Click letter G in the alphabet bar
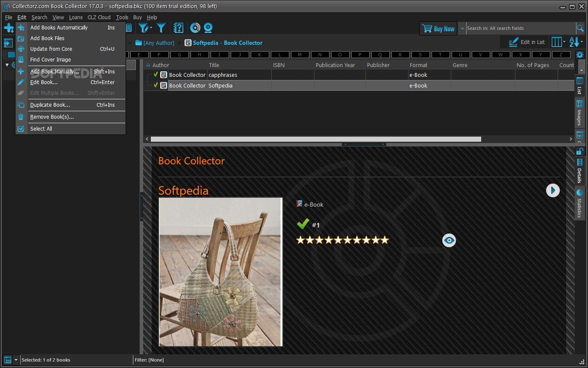Screen dimensions: 588x368 pos(179,55)
